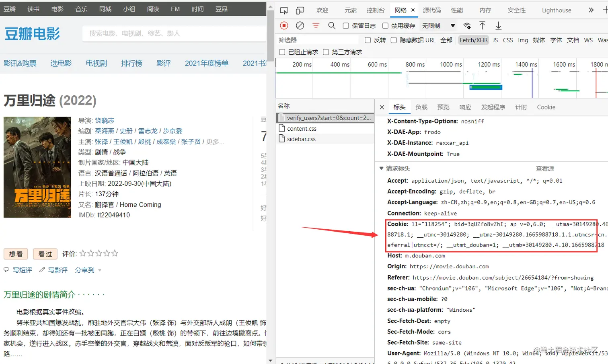Open network conditions wifi icon
Viewport: 608px width, 364px height.
coord(467,26)
